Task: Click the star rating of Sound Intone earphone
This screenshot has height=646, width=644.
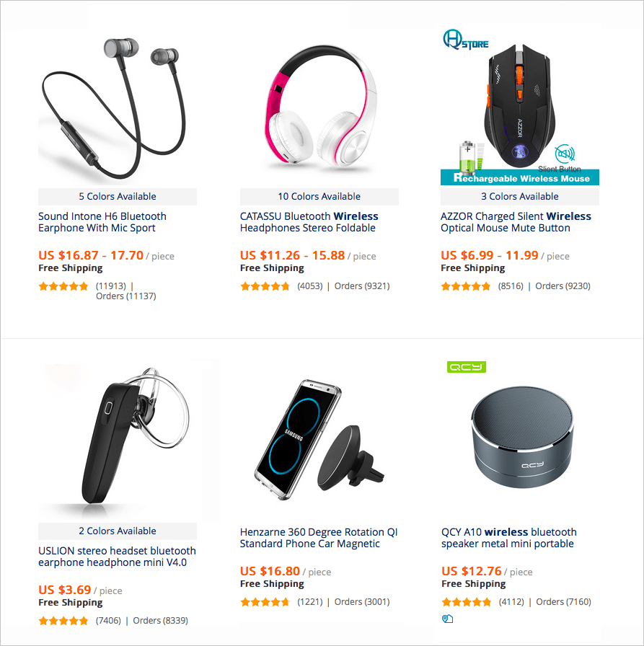Action: click(63, 286)
